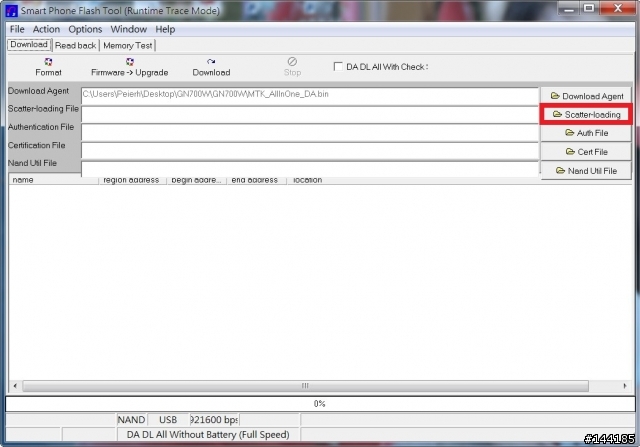Click the 921600 bps status entry
Image resolution: width=640 pixels, height=447 pixels.
coord(214,420)
